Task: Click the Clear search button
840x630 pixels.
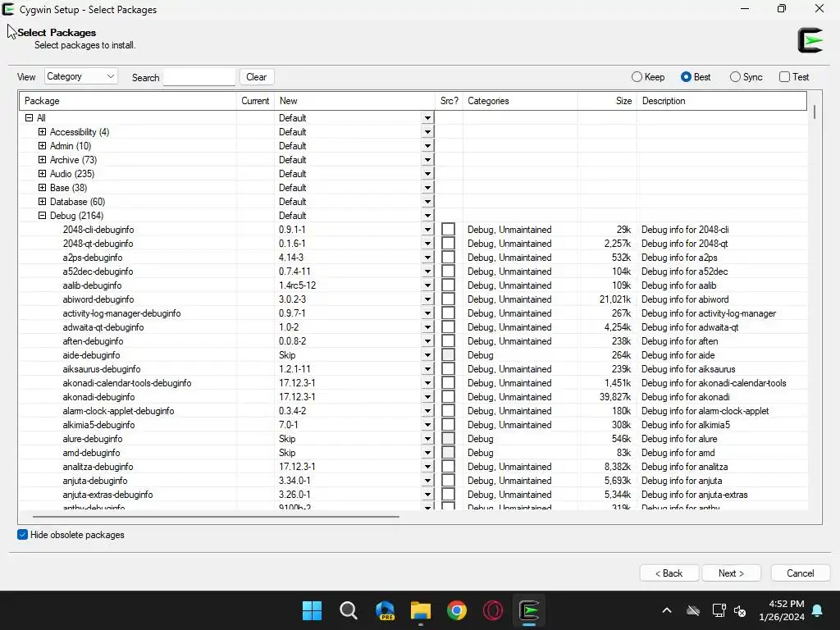Action: (x=257, y=77)
